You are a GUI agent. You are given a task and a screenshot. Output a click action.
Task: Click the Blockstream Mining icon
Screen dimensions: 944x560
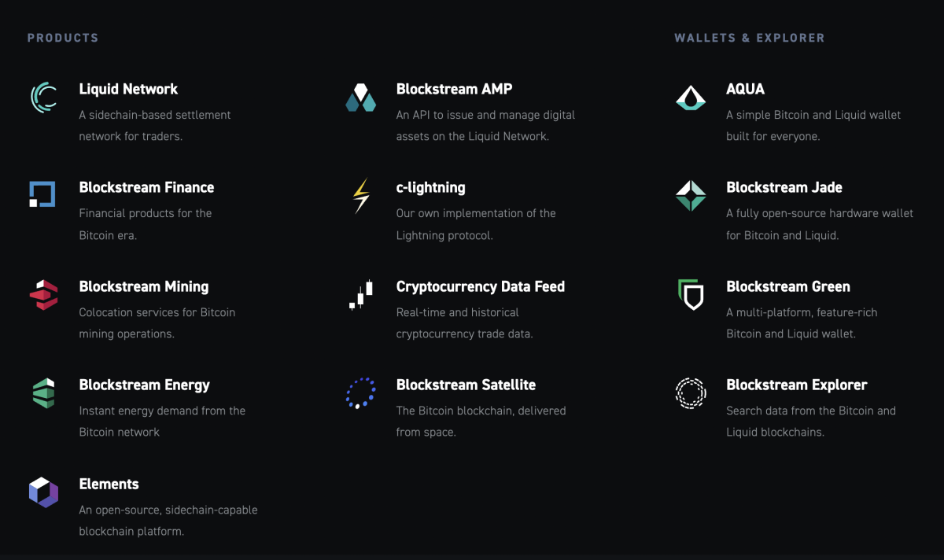(x=43, y=294)
